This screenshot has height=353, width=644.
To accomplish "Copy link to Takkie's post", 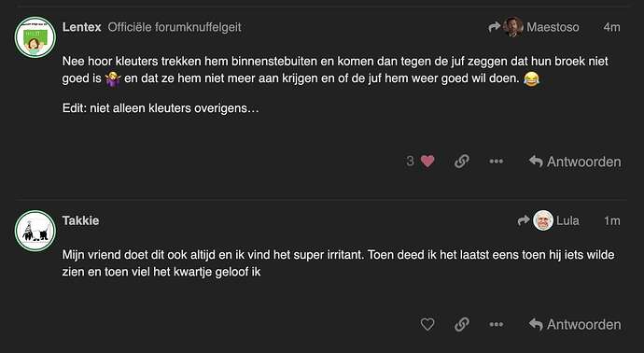I will point(462,325).
